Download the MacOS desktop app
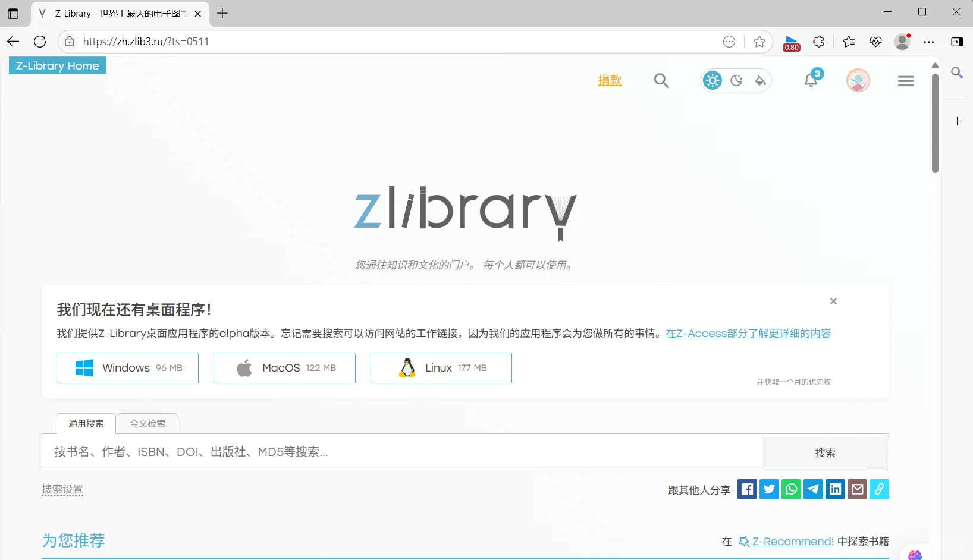This screenshot has width=973, height=560. [x=284, y=368]
